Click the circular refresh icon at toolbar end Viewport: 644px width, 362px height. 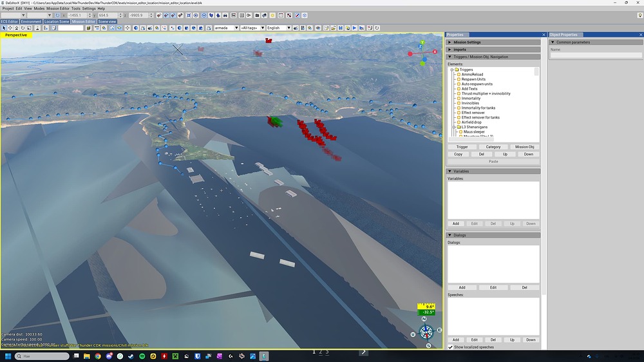coord(377,28)
